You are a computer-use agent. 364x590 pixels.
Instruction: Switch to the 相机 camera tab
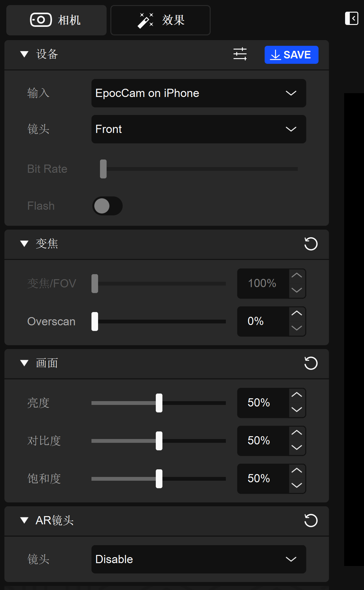click(x=56, y=20)
